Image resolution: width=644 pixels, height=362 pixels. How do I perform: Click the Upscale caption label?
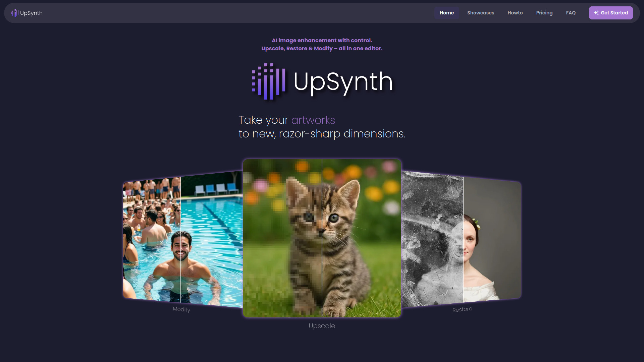pyautogui.click(x=322, y=326)
